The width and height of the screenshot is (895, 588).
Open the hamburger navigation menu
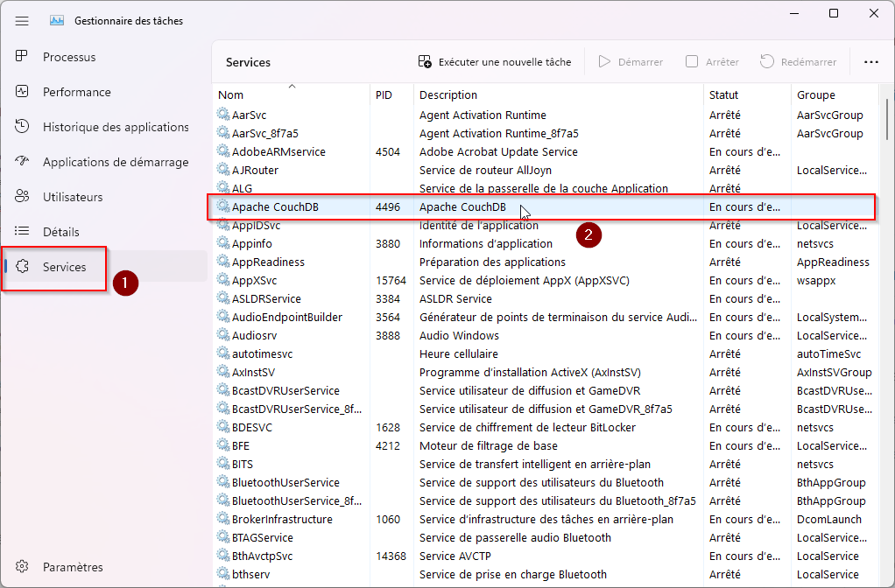[22, 21]
